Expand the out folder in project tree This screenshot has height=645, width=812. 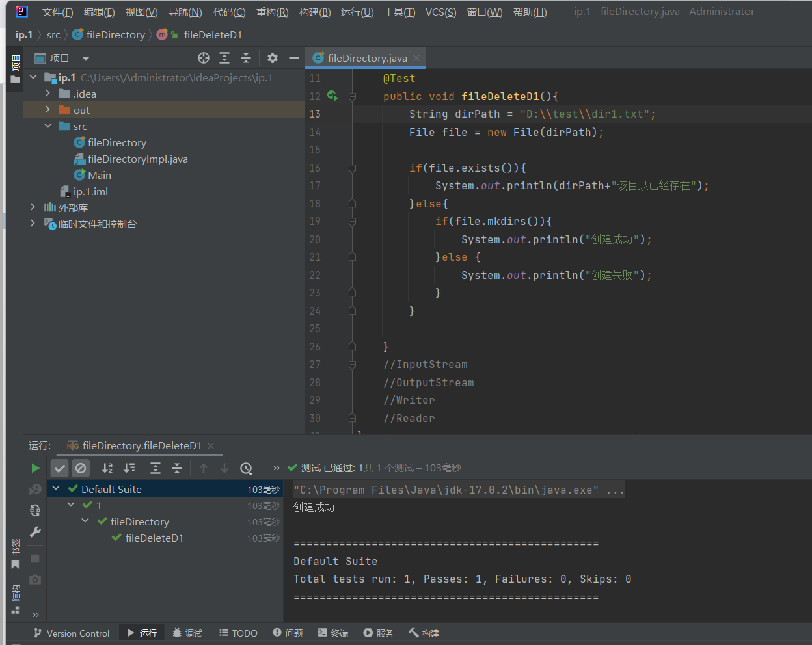click(x=47, y=110)
